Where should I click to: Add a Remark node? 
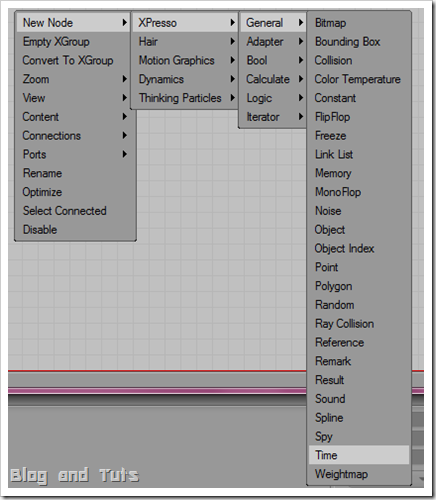(x=359, y=361)
